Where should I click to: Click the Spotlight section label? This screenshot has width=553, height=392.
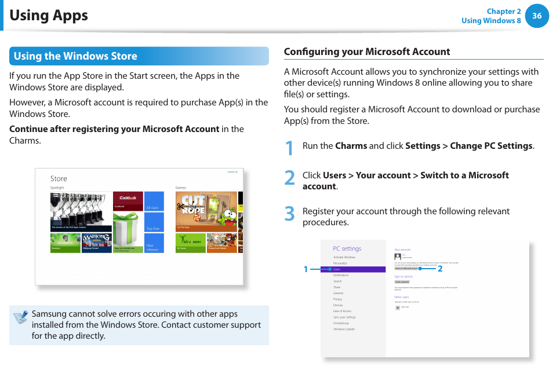(x=57, y=188)
